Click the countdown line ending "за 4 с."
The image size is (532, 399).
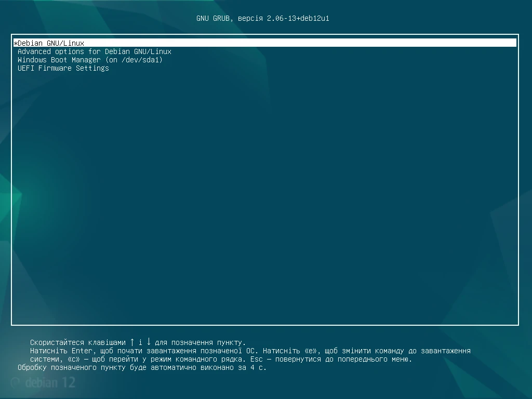(142, 367)
